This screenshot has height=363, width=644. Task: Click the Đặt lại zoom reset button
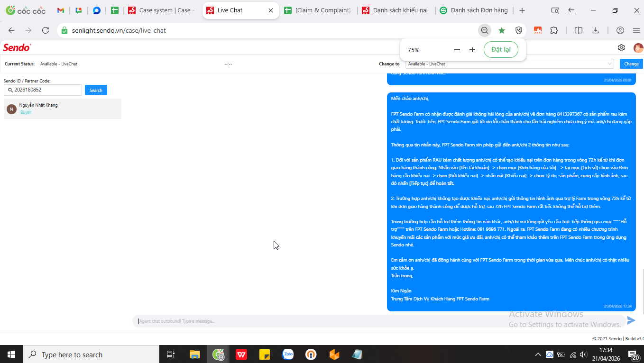[x=501, y=50]
